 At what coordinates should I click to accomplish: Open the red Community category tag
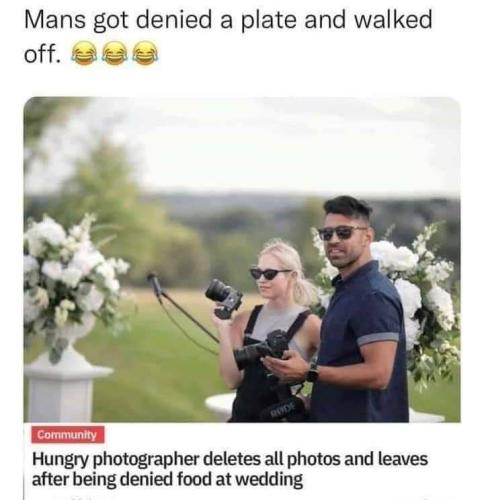[x=68, y=435]
